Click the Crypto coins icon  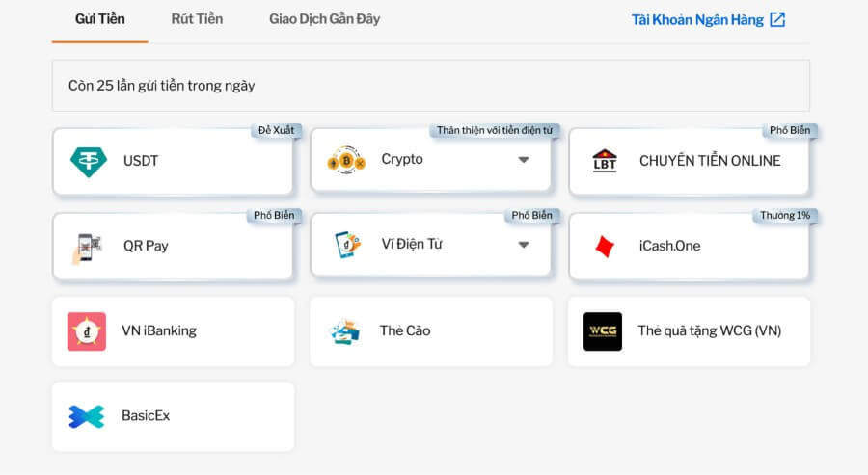[344, 160]
